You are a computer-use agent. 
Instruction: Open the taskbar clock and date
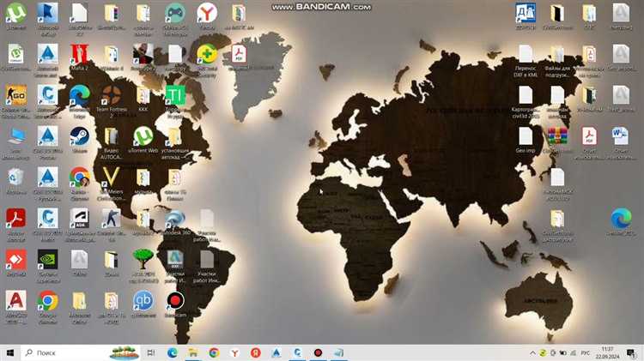point(607,352)
